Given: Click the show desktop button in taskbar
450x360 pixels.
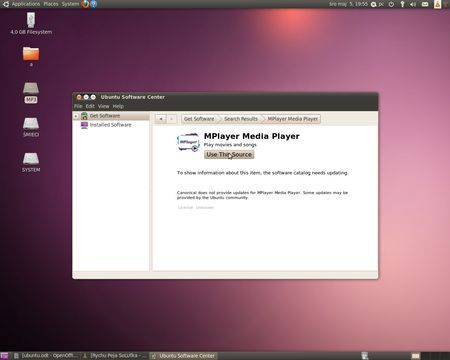Looking at the screenshot, I should point(4,356).
